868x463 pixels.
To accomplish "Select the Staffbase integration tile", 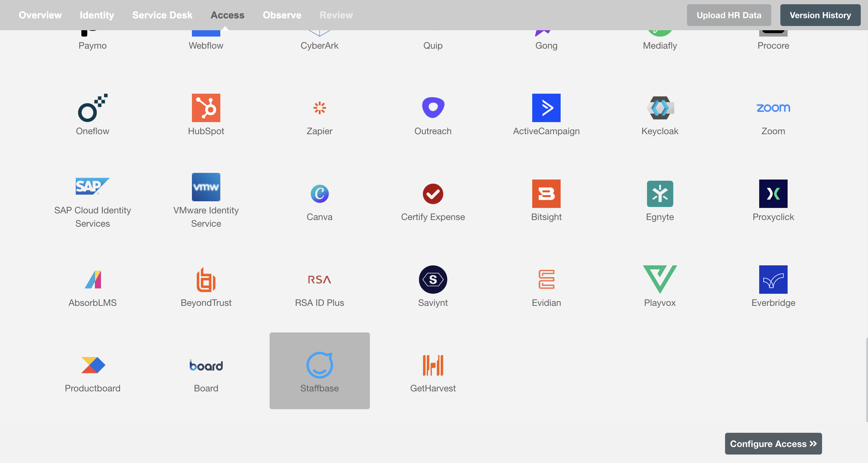I will 320,371.
